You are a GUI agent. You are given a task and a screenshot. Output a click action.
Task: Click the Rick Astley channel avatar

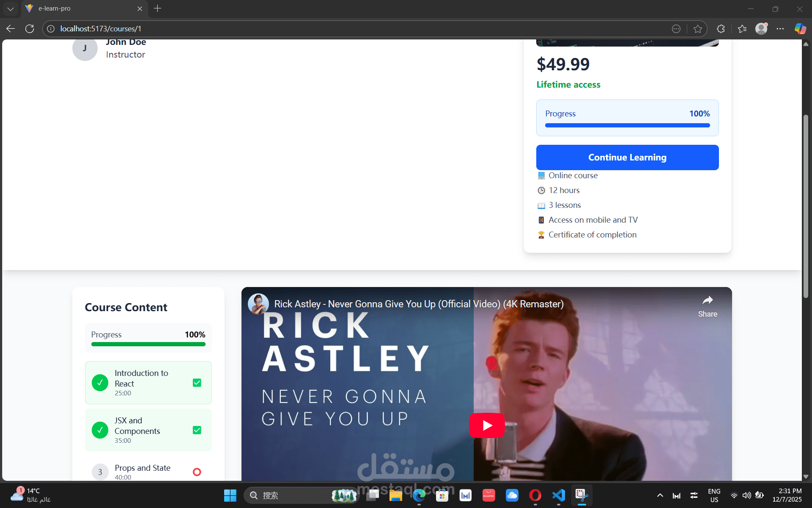[258, 304]
